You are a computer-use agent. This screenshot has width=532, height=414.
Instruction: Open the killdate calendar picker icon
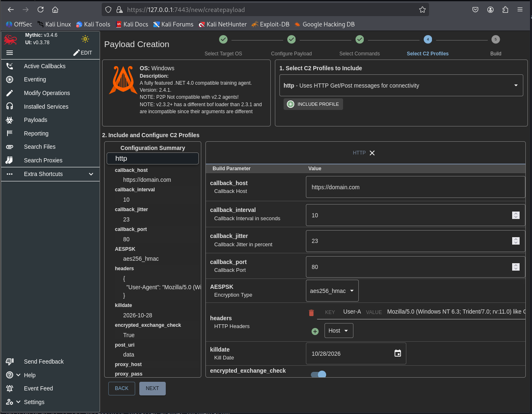click(398, 353)
